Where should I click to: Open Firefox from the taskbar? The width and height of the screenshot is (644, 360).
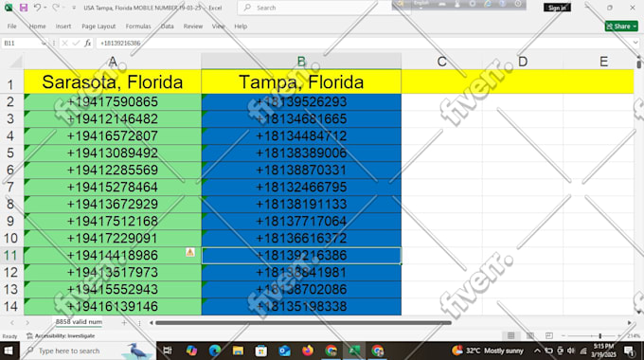308,351
